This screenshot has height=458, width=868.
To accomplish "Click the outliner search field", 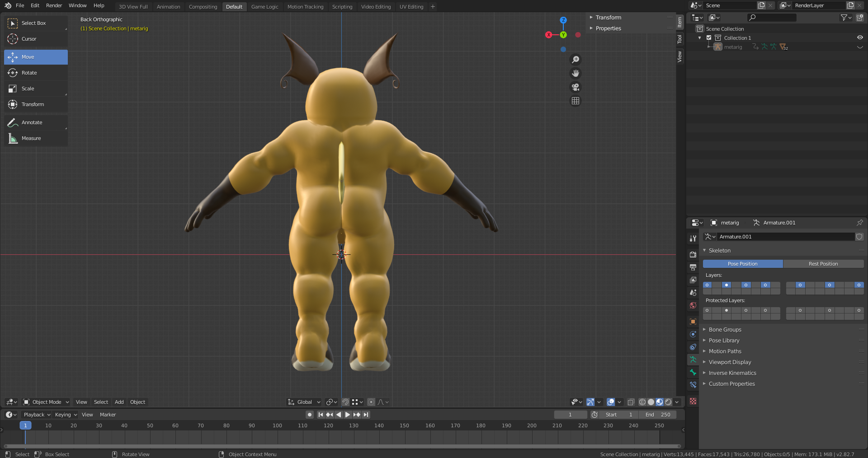I will tap(772, 18).
